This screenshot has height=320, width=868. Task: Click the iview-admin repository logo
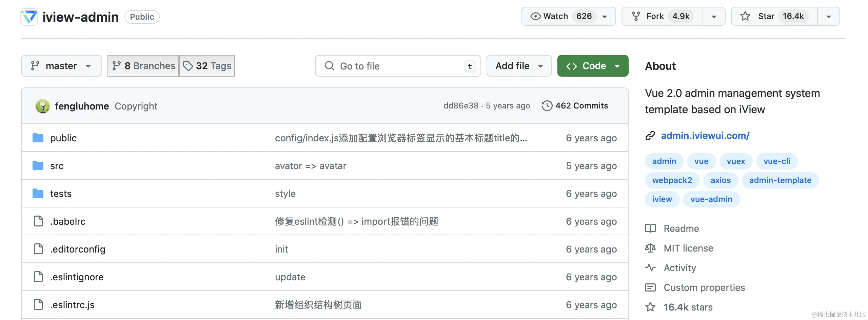tap(29, 17)
